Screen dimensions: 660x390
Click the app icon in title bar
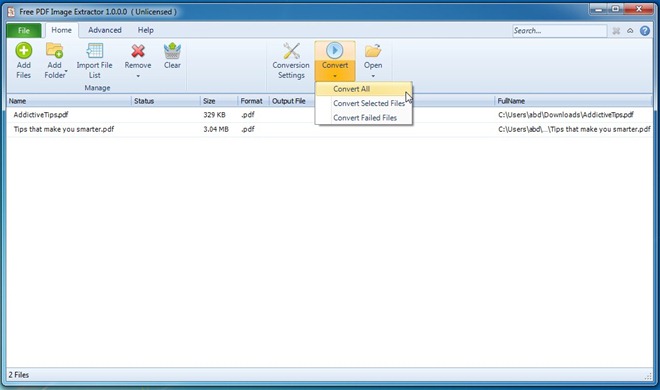tap(11, 12)
